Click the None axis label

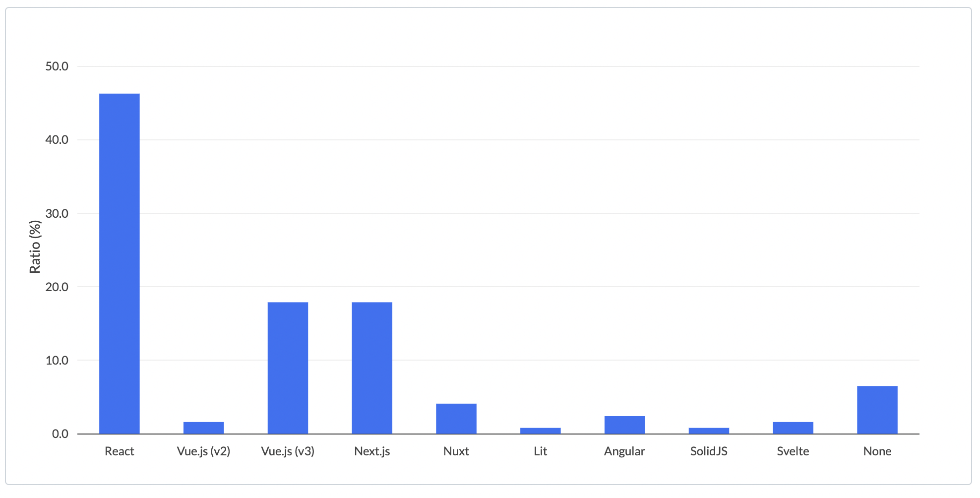(877, 451)
